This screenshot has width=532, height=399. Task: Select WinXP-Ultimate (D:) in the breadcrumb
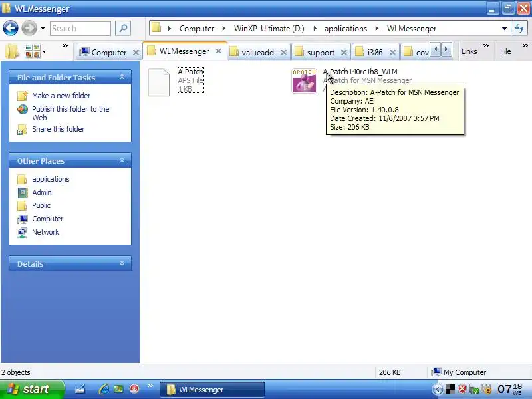[x=269, y=29]
